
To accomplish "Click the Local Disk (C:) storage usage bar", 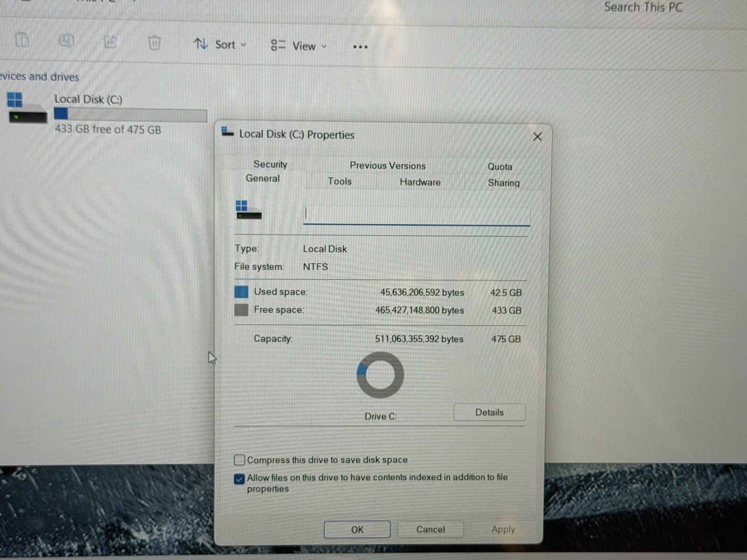I will pos(130,114).
